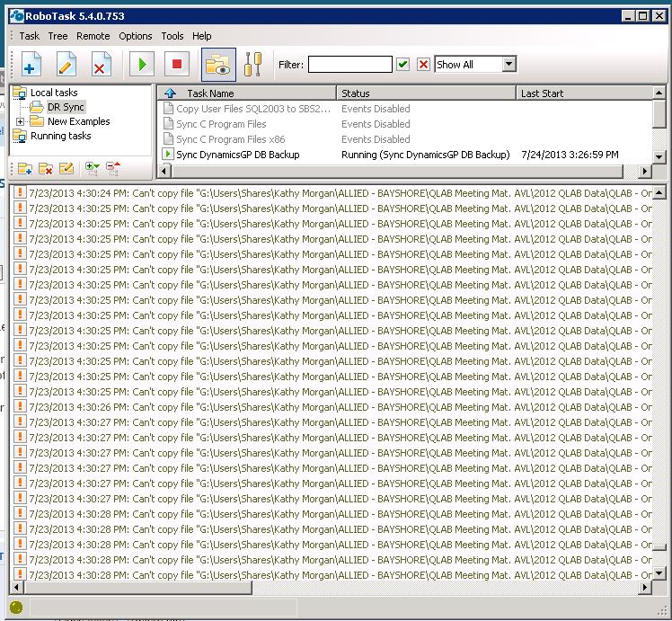Image resolution: width=672 pixels, height=621 pixels.
Task: Select the Sync C Program Files task
Action: coord(221,124)
